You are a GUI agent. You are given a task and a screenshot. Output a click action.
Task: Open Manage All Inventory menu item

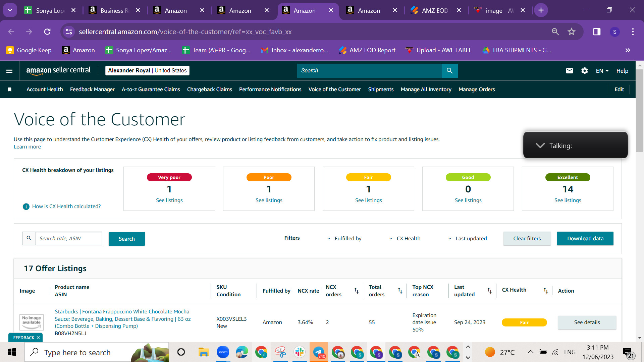click(x=426, y=89)
